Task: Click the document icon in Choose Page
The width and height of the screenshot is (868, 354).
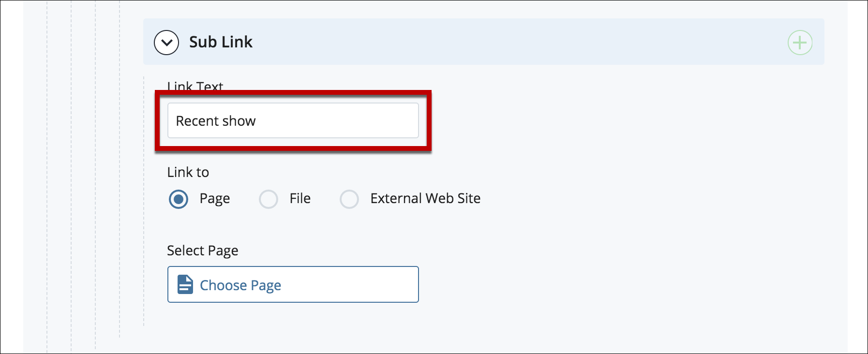Action: click(185, 285)
